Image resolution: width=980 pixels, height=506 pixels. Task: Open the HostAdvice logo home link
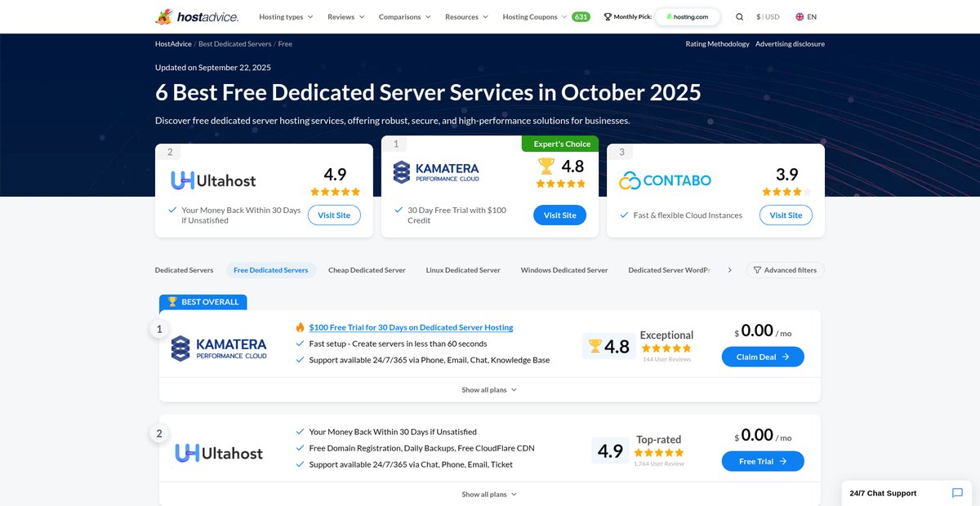pos(197,16)
